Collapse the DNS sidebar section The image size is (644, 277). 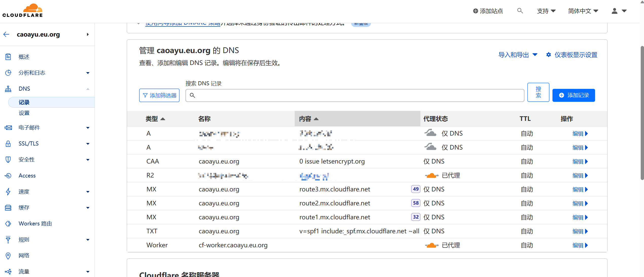[x=88, y=89]
